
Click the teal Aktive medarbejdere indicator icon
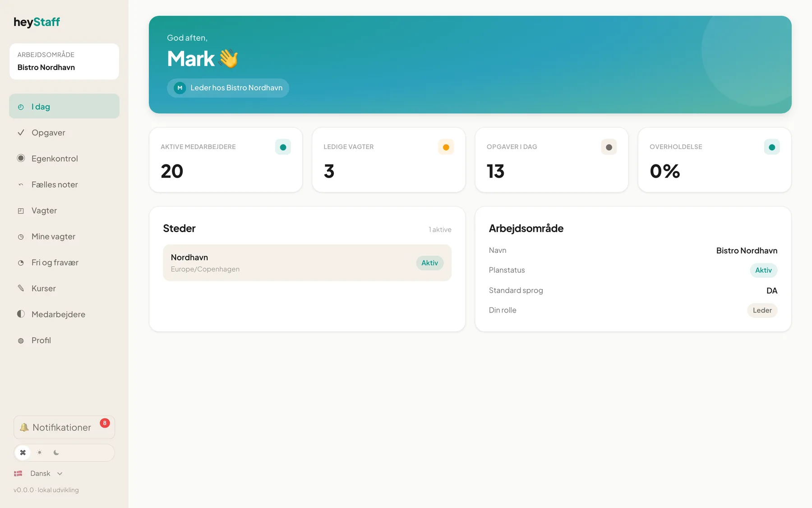pyautogui.click(x=283, y=147)
